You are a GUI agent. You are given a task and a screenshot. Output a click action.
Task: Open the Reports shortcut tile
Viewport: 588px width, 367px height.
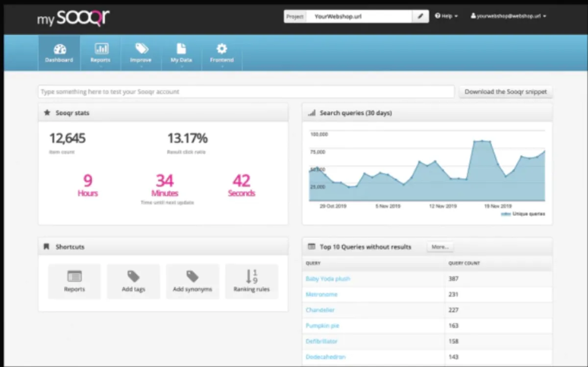[x=74, y=281]
